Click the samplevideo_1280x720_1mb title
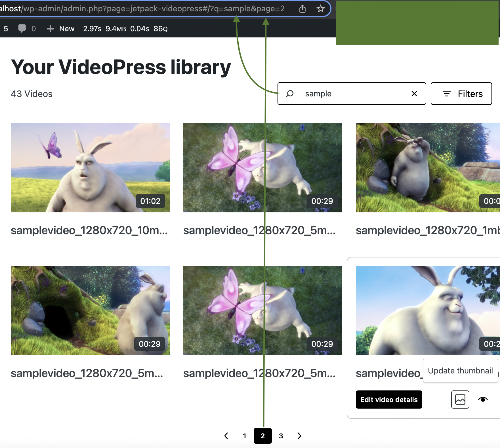 [x=428, y=230]
